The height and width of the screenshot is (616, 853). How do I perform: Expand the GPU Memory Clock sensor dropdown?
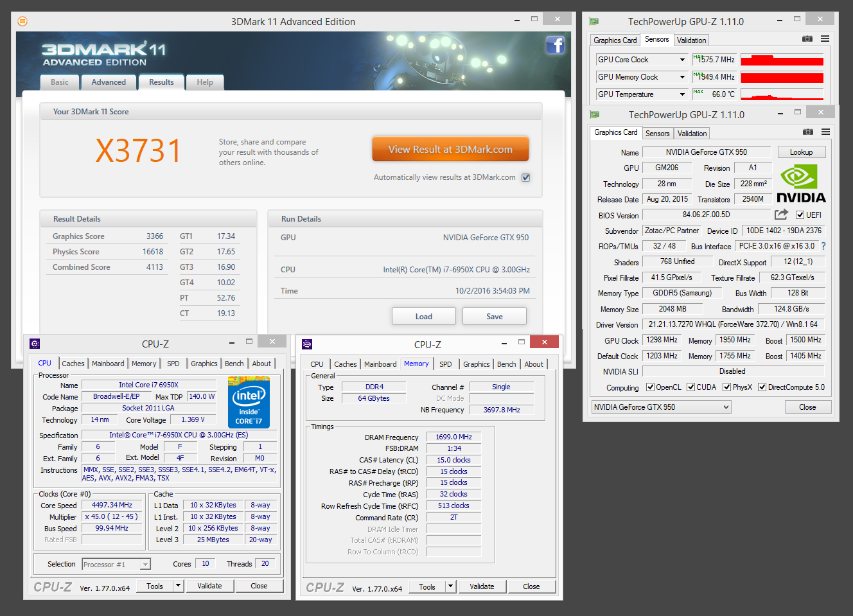coord(682,77)
